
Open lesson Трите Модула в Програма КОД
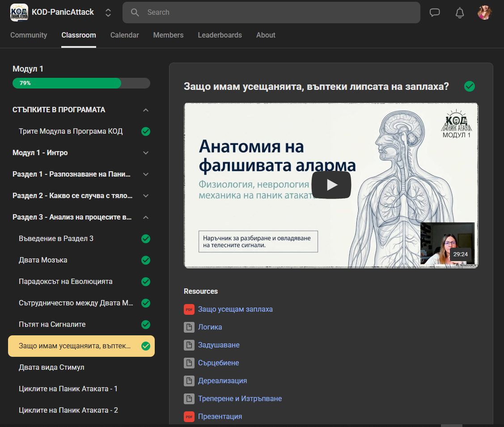tap(71, 131)
